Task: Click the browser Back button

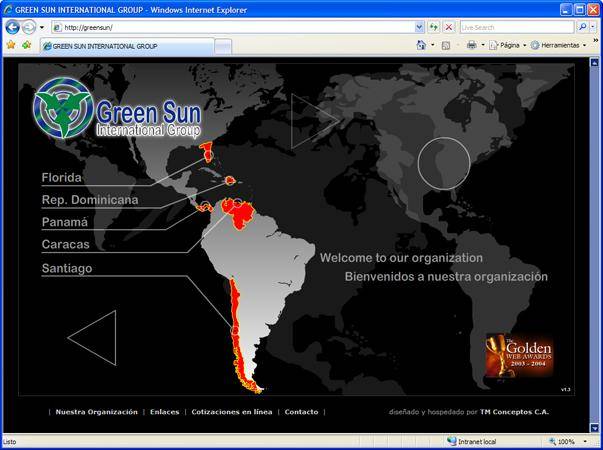Action: pyautogui.click(x=12, y=27)
